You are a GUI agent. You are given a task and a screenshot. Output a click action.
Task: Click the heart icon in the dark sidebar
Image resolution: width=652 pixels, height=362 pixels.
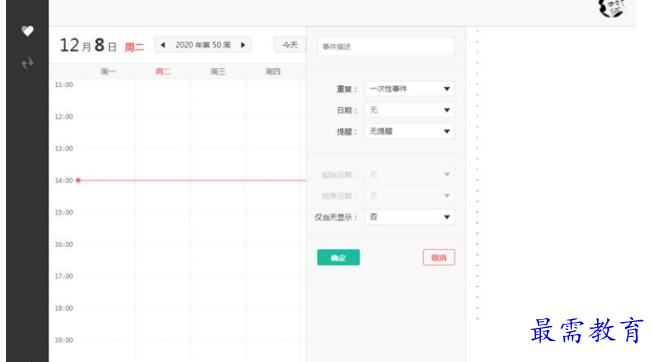[x=27, y=31]
